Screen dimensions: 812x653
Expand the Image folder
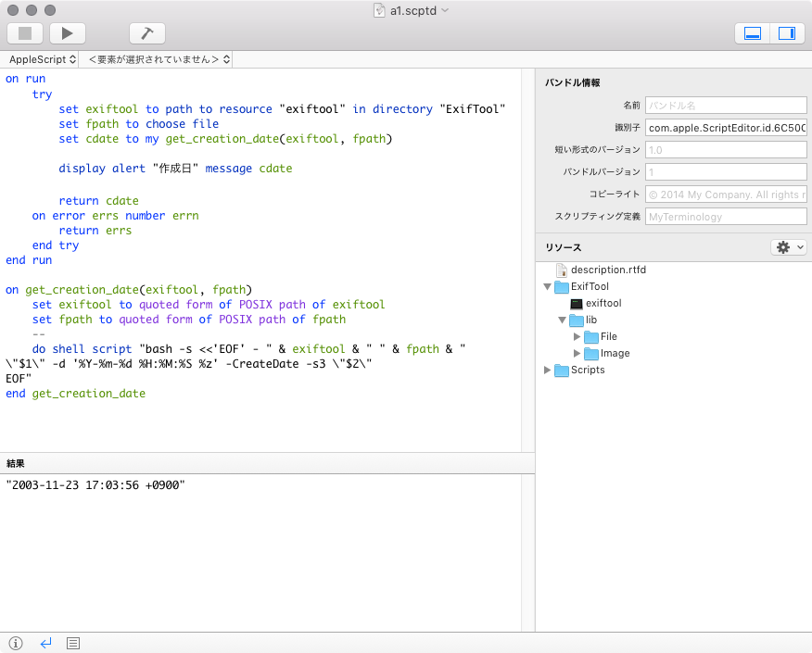click(x=577, y=354)
